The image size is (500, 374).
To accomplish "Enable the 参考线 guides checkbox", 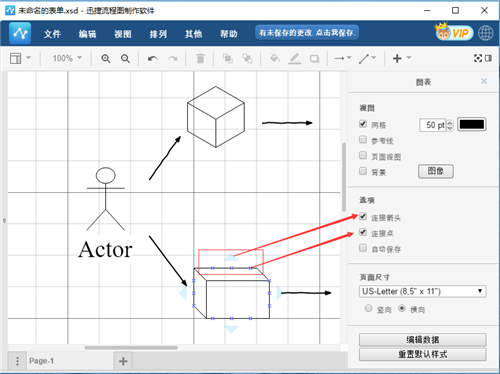I will 363,139.
